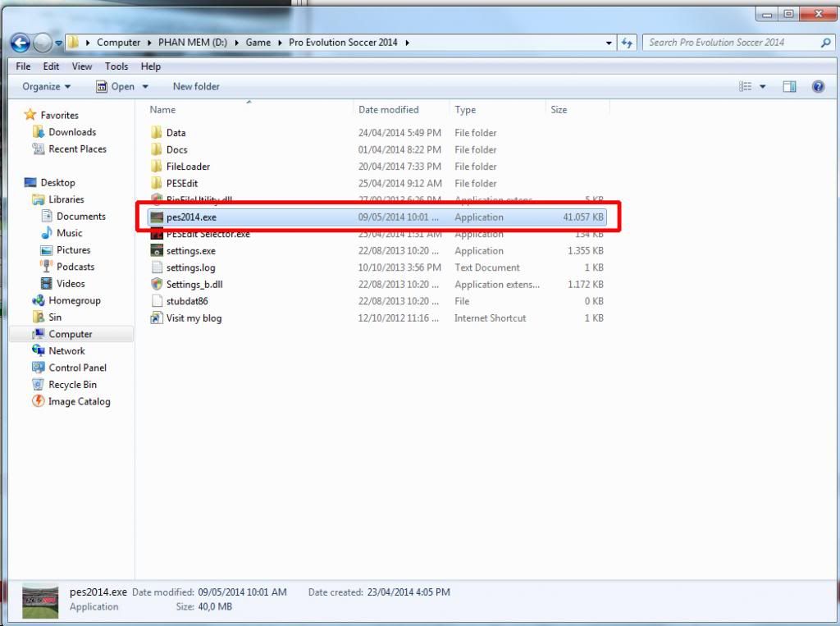Click the Computer icon in navigation pane
The image size is (840, 626).
pos(38,334)
